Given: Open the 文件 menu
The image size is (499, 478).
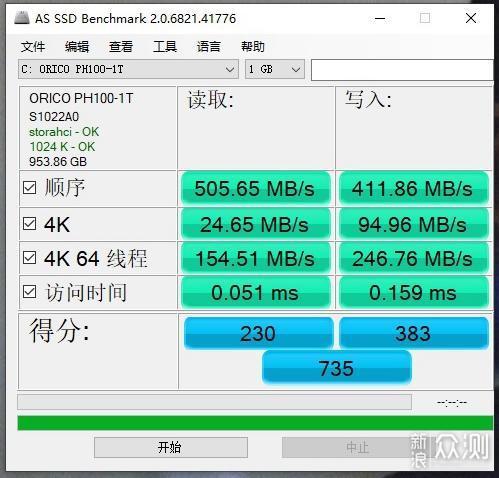Looking at the screenshot, I should (x=33, y=46).
